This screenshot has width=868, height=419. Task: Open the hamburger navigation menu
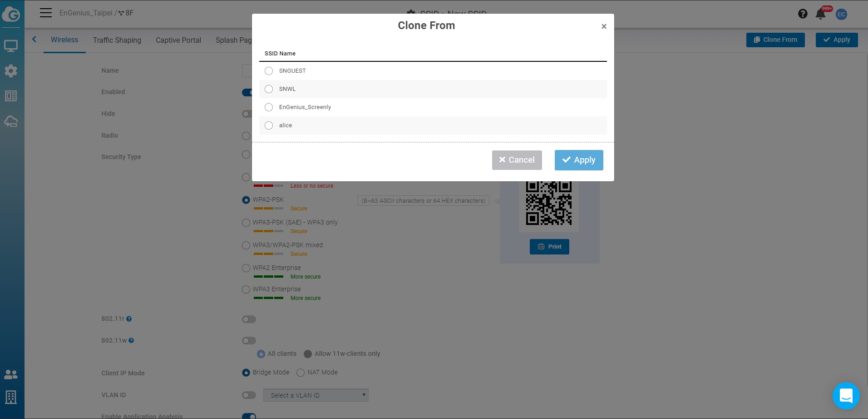pos(45,13)
